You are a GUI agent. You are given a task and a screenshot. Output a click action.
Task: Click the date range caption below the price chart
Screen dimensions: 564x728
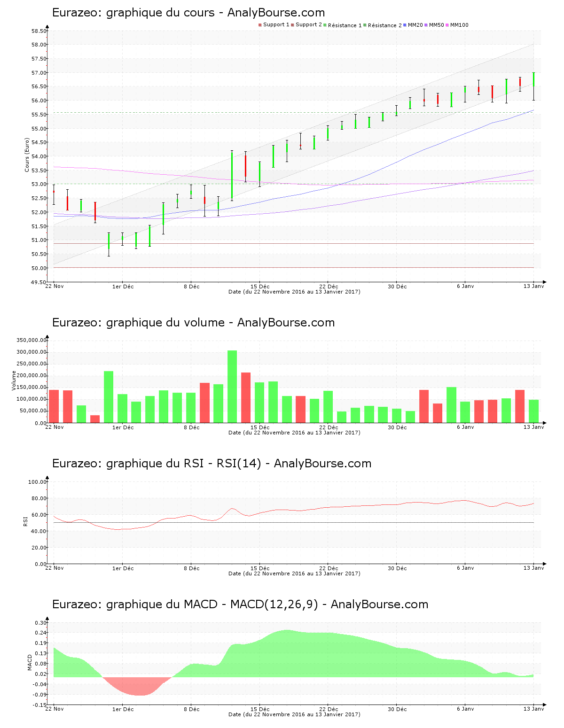[294, 292]
